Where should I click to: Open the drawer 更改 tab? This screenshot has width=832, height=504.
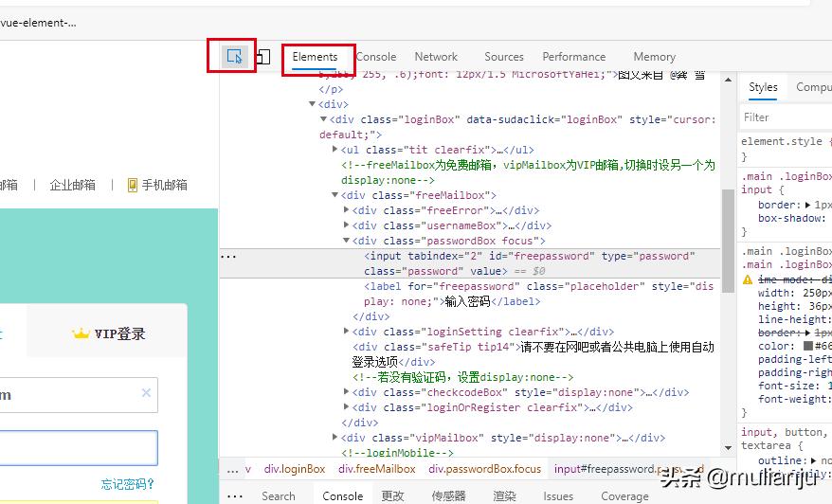[392, 496]
